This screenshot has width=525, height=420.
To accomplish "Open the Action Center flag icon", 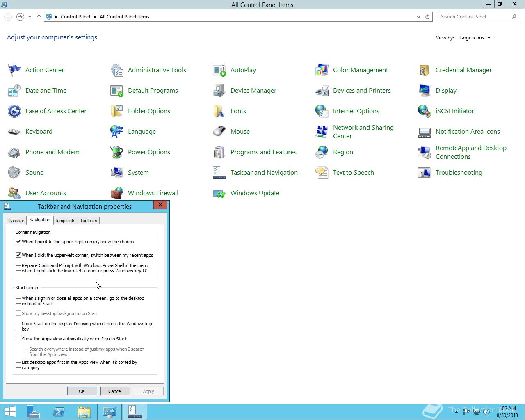I will click(x=14, y=70).
